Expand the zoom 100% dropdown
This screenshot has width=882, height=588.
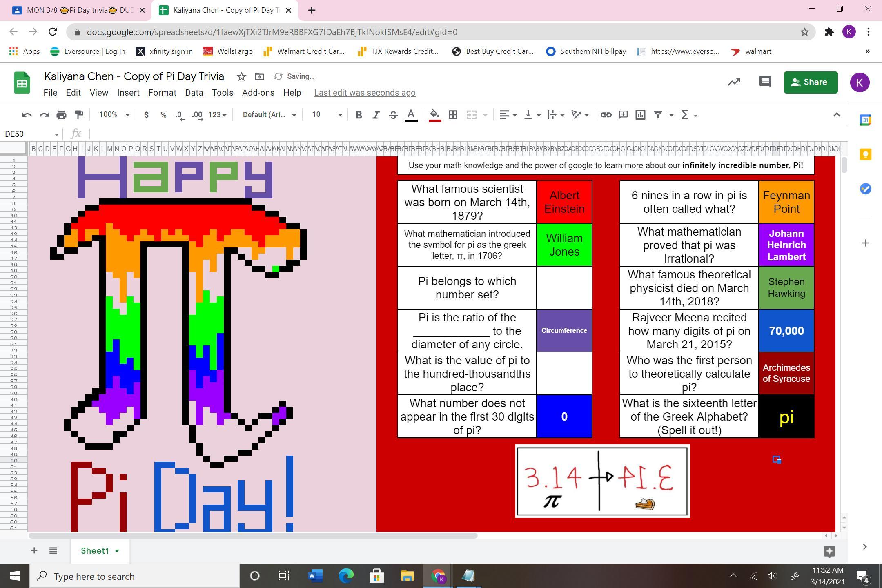point(114,115)
